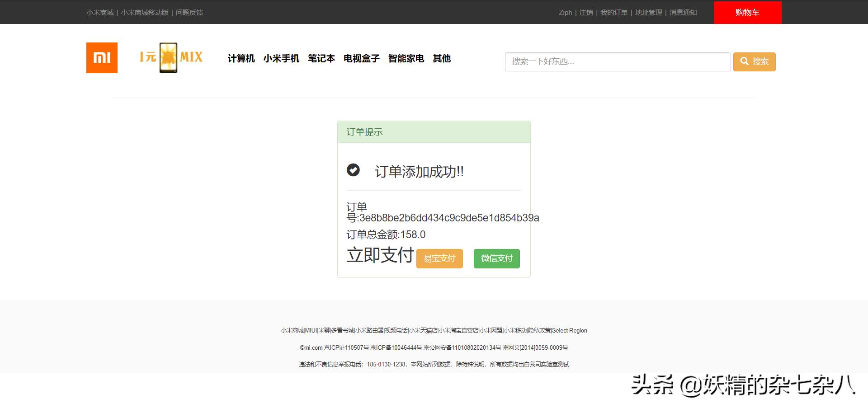
Task: Open the 小米手机 category menu
Action: [281, 59]
